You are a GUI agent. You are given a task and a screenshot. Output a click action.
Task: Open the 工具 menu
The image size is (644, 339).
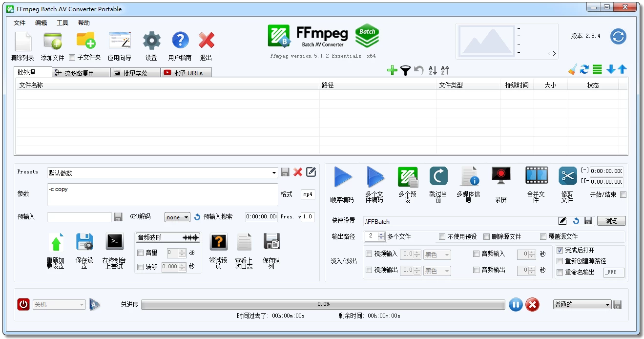pyautogui.click(x=62, y=22)
